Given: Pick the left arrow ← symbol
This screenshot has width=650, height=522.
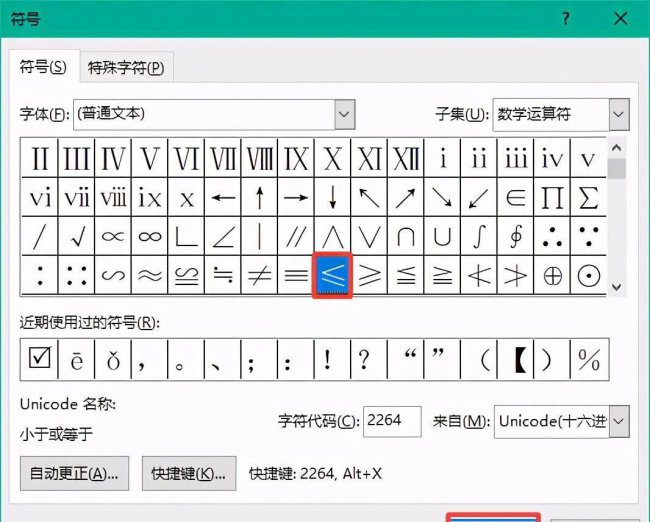Looking at the screenshot, I should [x=223, y=197].
